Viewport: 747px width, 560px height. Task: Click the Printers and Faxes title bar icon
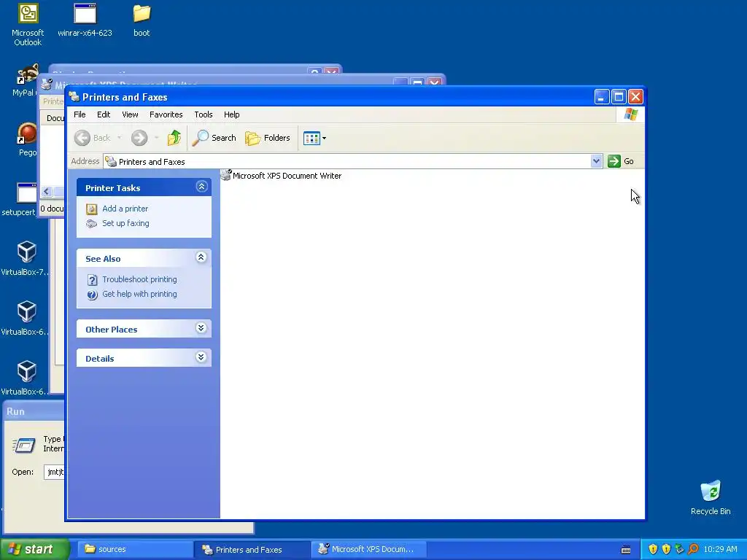click(74, 97)
